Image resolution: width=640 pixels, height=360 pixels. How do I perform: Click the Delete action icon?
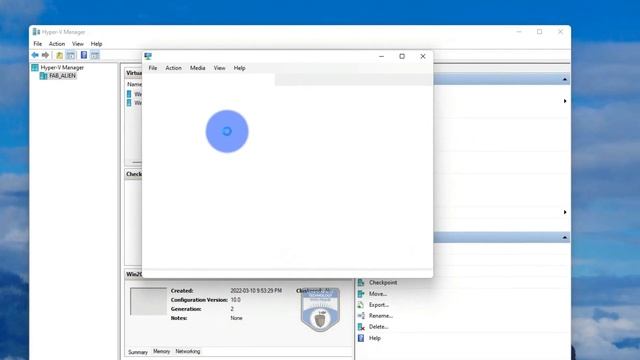(x=361, y=327)
